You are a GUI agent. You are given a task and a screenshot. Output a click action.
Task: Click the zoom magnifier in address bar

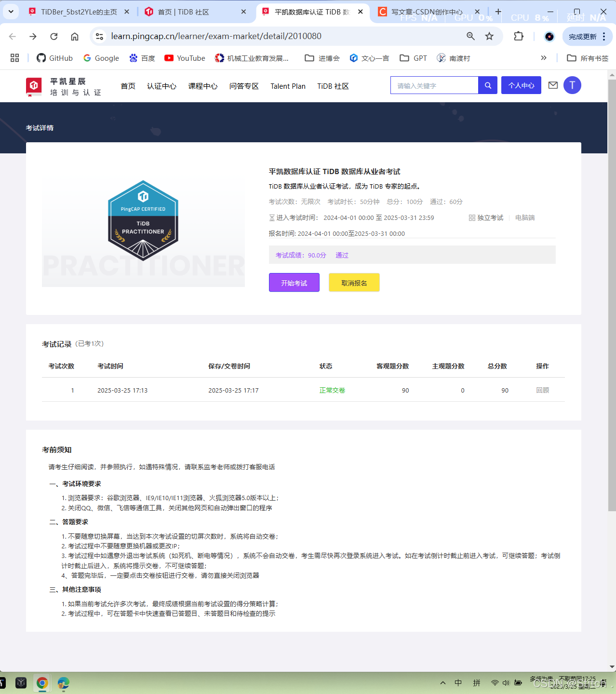[470, 36]
